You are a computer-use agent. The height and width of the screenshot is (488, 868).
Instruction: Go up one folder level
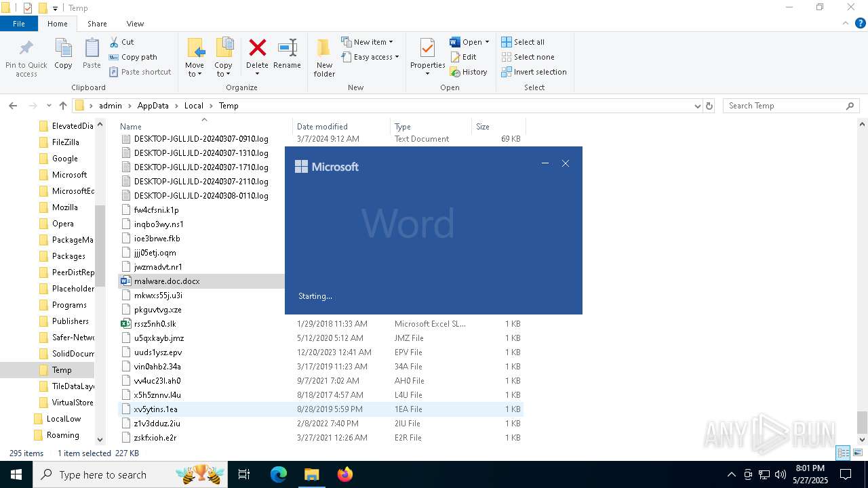63,106
